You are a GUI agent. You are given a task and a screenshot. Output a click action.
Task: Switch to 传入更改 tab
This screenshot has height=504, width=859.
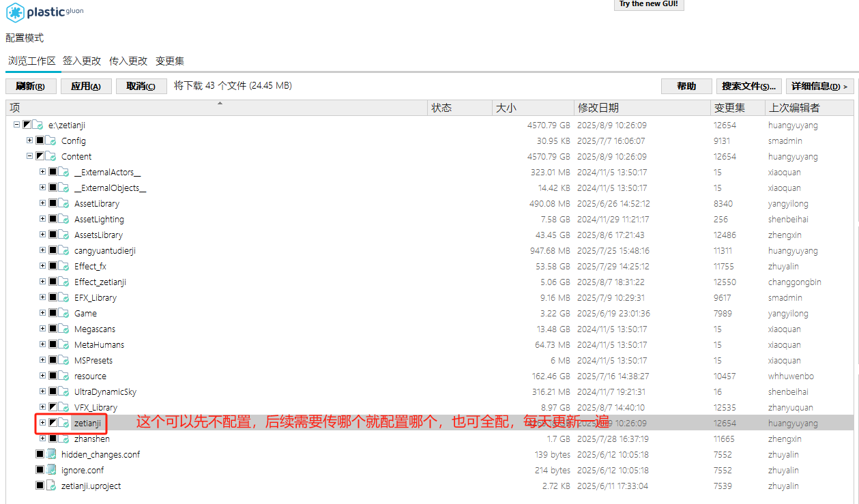point(128,61)
